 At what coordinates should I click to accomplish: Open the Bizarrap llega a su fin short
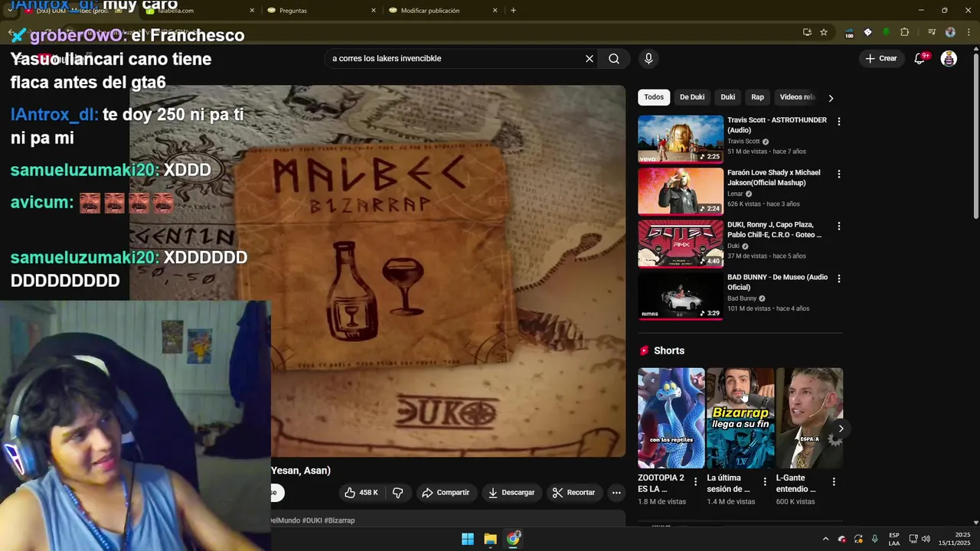[740, 418]
